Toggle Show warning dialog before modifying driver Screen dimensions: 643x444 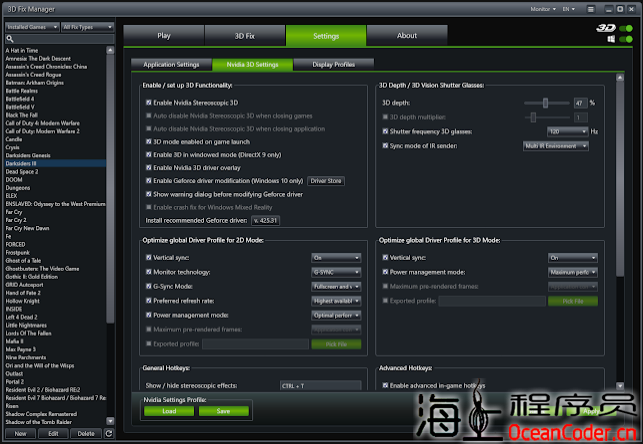tap(149, 194)
